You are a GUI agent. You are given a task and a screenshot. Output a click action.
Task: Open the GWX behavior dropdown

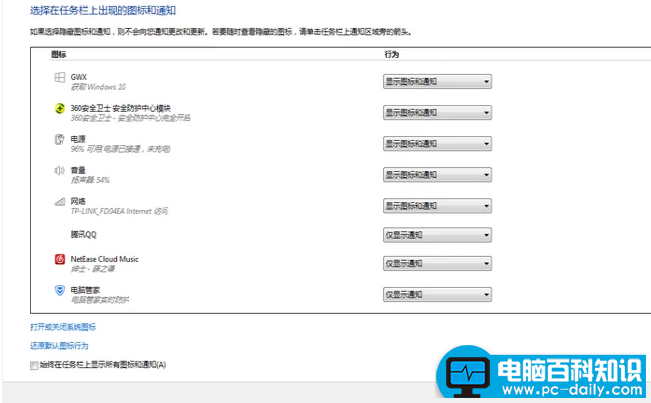point(437,81)
